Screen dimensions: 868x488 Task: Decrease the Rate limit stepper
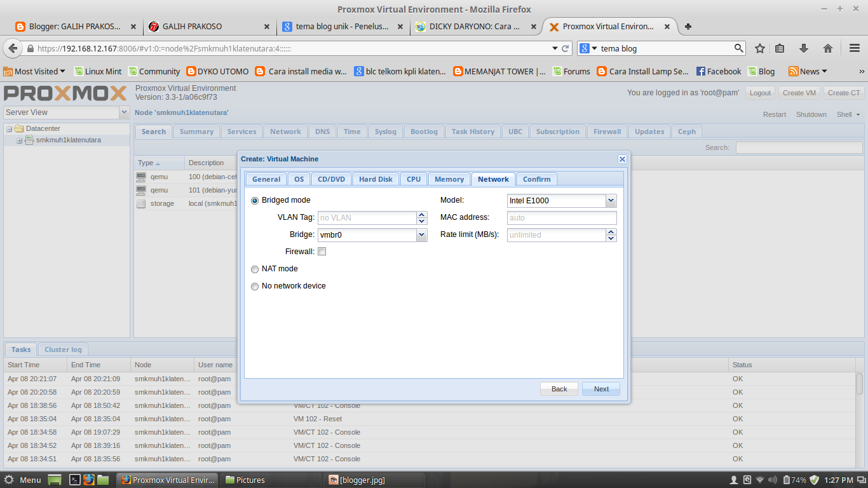click(611, 238)
